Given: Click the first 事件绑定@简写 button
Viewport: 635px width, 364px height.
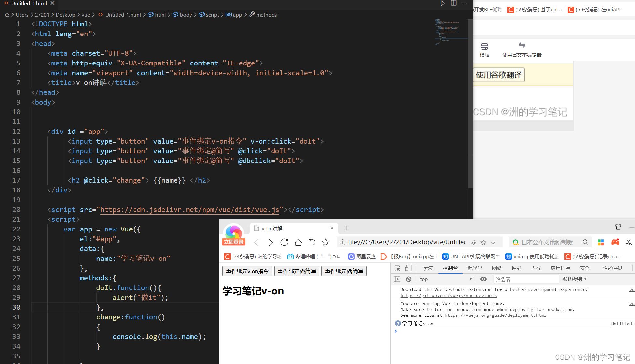Looking at the screenshot, I should [297, 271].
